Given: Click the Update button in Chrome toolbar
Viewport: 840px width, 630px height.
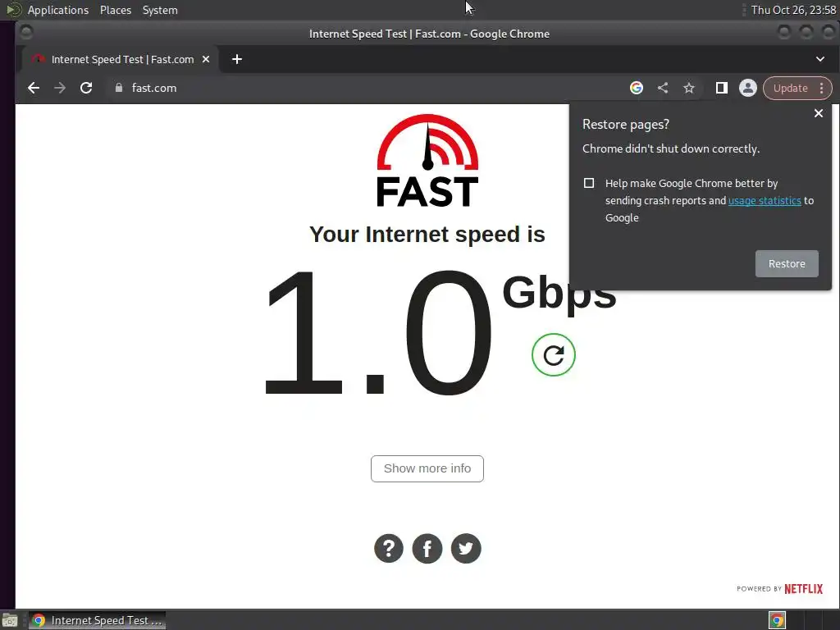Looking at the screenshot, I should [790, 88].
